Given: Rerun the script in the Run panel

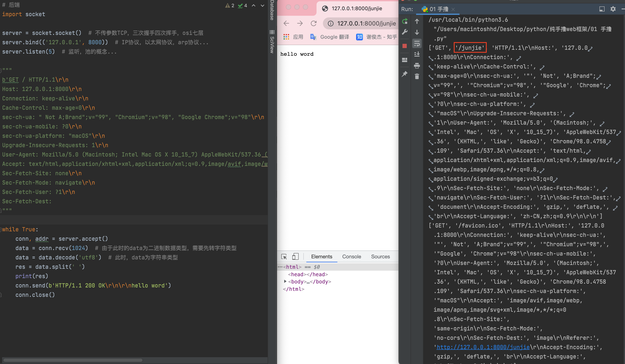Looking at the screenshot, I should (405, 21).
